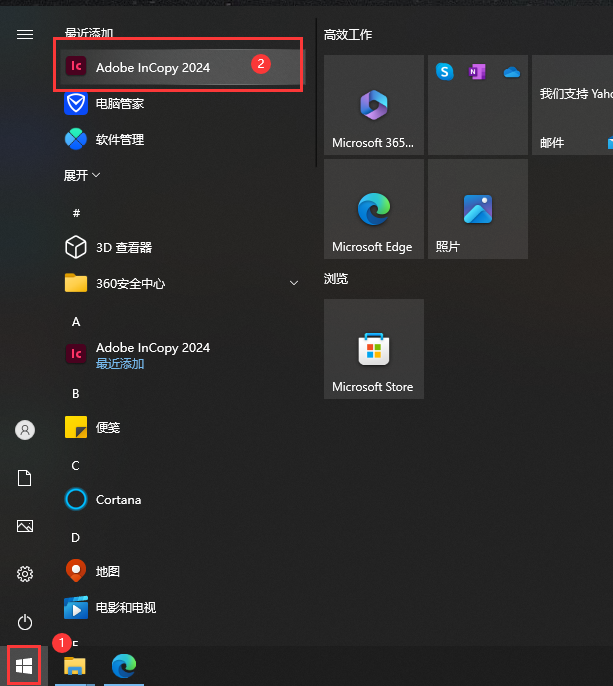
Task: Open 3D 查看器 app
Action: pos(123,247)
